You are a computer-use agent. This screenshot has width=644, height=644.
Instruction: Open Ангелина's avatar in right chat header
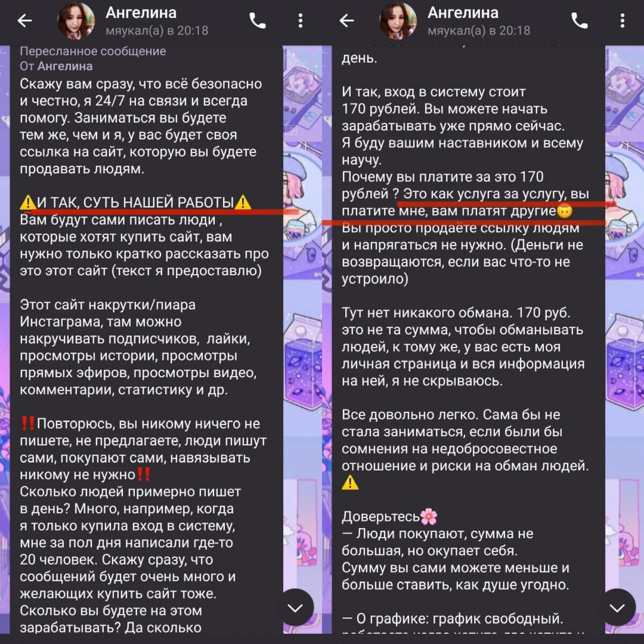point(398,21)
